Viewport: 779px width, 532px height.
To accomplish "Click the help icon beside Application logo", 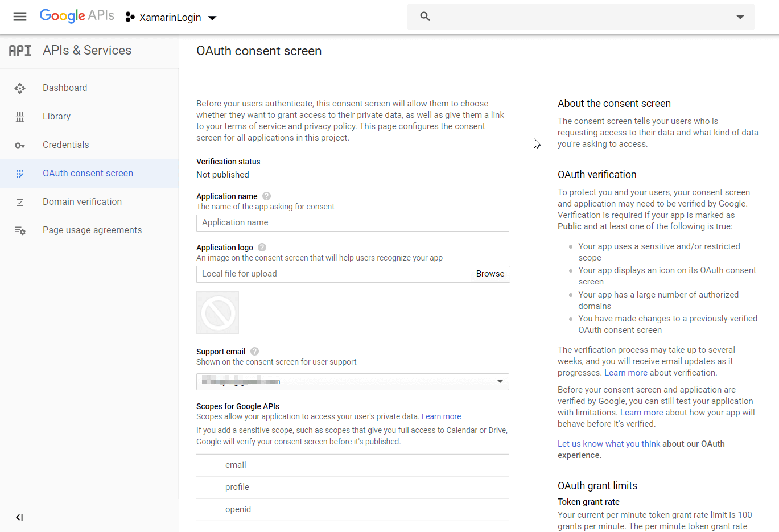I will pyautogui.click(x=262, y=248).
